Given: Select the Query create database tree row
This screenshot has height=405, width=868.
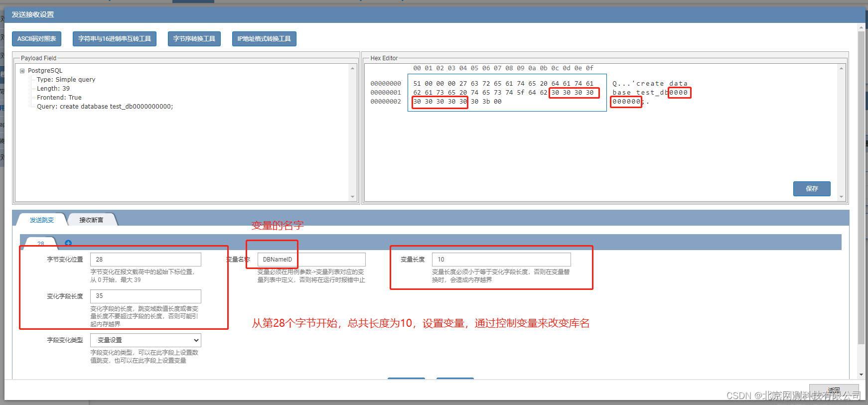Looking at the screenshot, I should [x=105, y=107].
